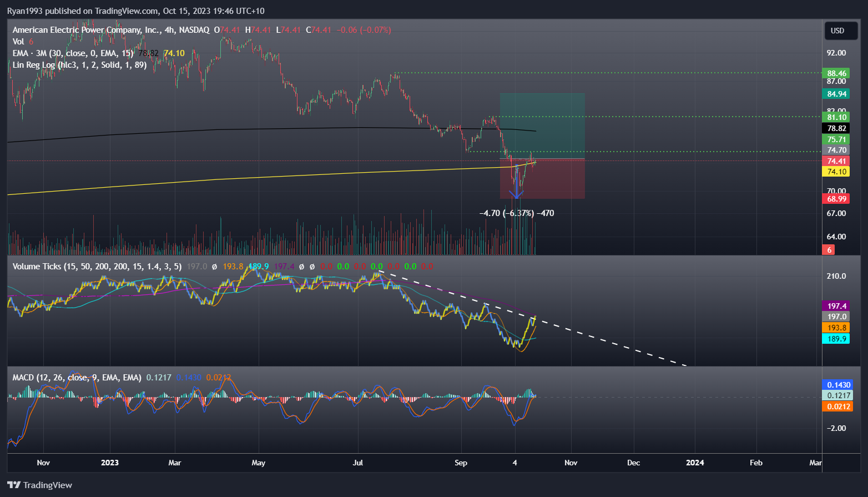Click the Volume Ticks indicator title
The image size is (868, 497).
[x=97, y=267]
